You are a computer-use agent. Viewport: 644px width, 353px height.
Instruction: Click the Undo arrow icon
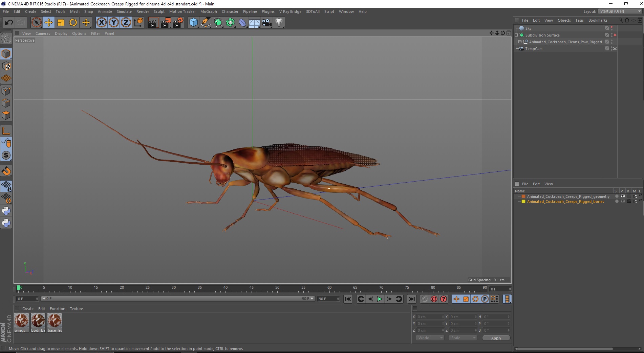tap(9, 23)
